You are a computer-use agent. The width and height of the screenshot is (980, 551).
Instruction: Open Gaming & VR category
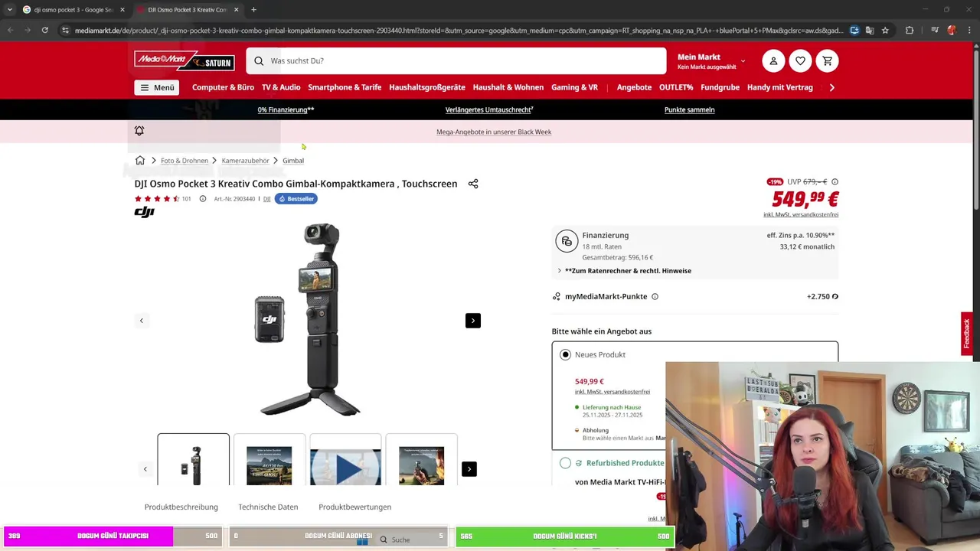pyautogui.click(x=574, y=87)
